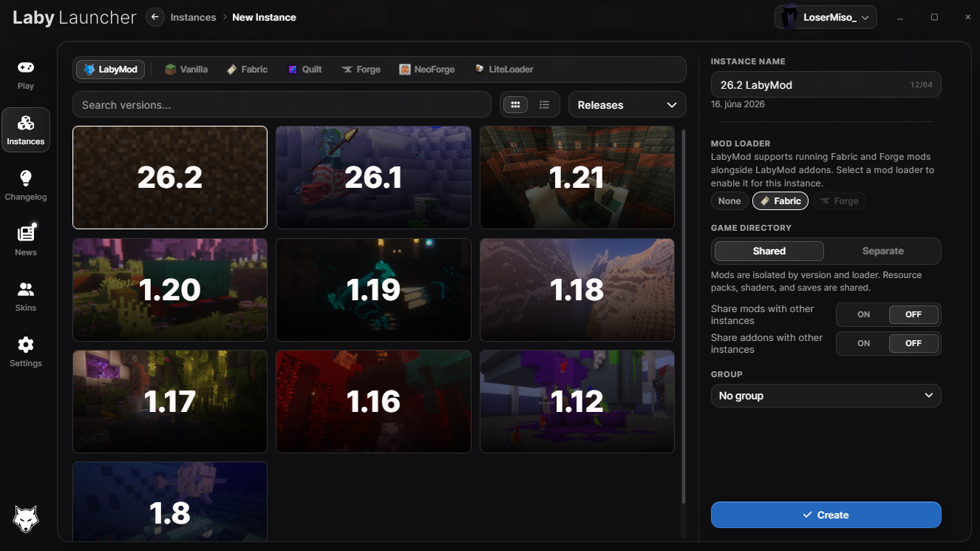Open the No group dropdown
980x551 pixels.
(x=826, y=396)
